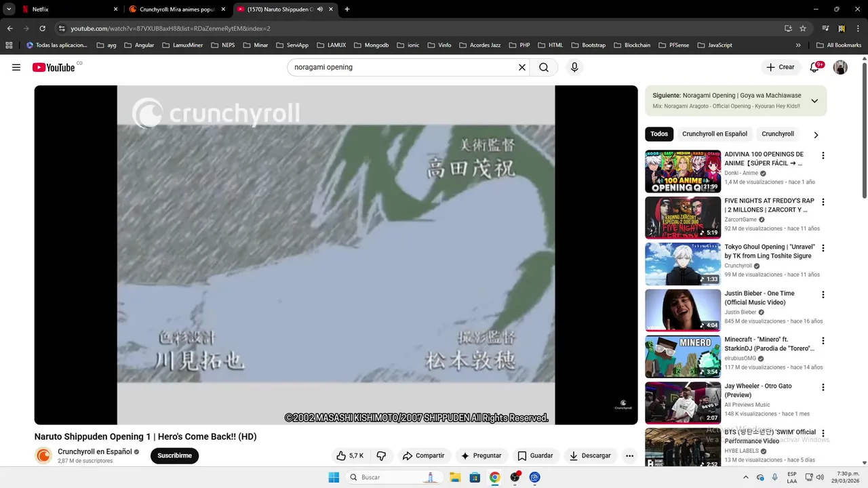The image size is (868, 488).
Task: View site information icon in address bar
Action: 62,28
